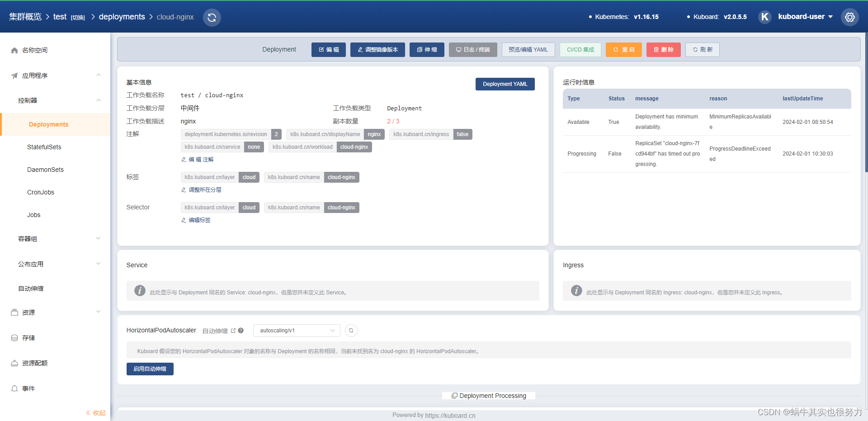This screenshot has width=868, height=421.
Task: Click the 伸缩 scale button
Action: (427, 50)
